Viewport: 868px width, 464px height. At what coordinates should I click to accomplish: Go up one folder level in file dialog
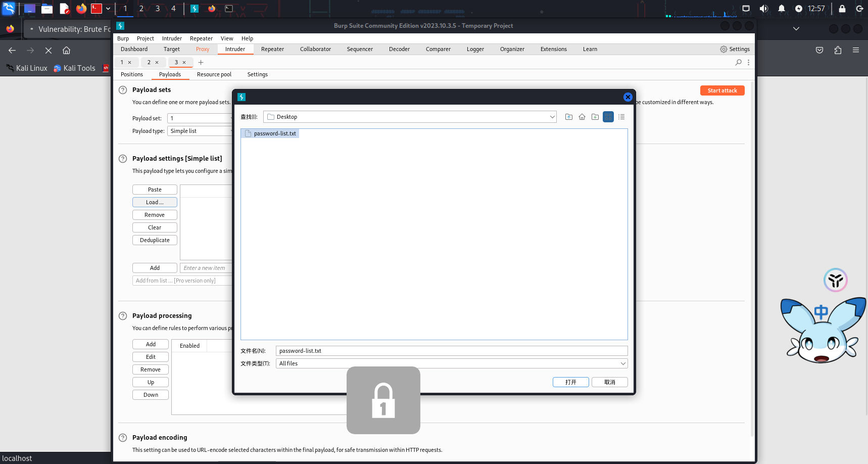(x=569, y=117)
